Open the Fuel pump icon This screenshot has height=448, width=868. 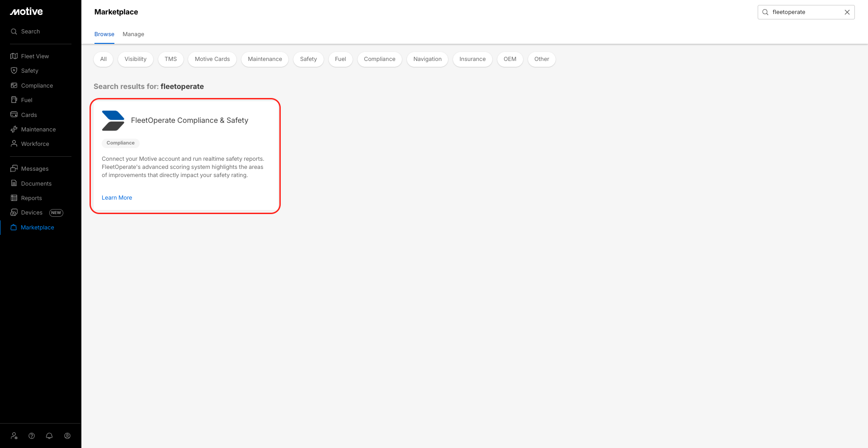coord(14,100)
